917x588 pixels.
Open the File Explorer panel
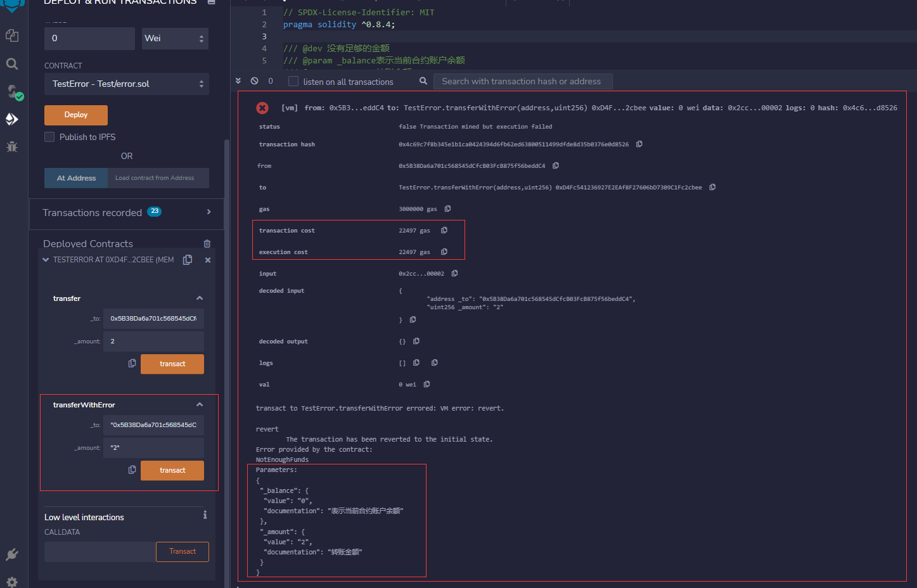(x=13, y=35)
